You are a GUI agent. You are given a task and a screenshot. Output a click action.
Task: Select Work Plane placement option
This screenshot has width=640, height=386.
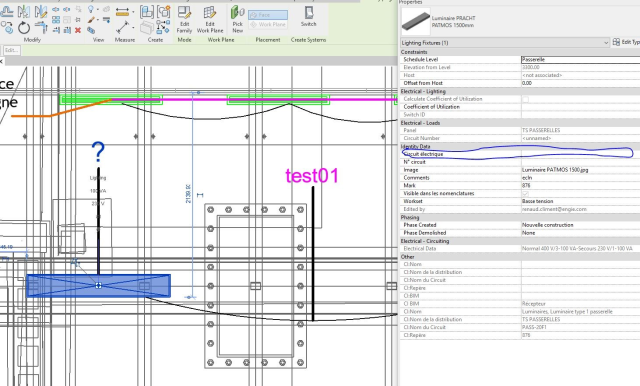point(268,24)
